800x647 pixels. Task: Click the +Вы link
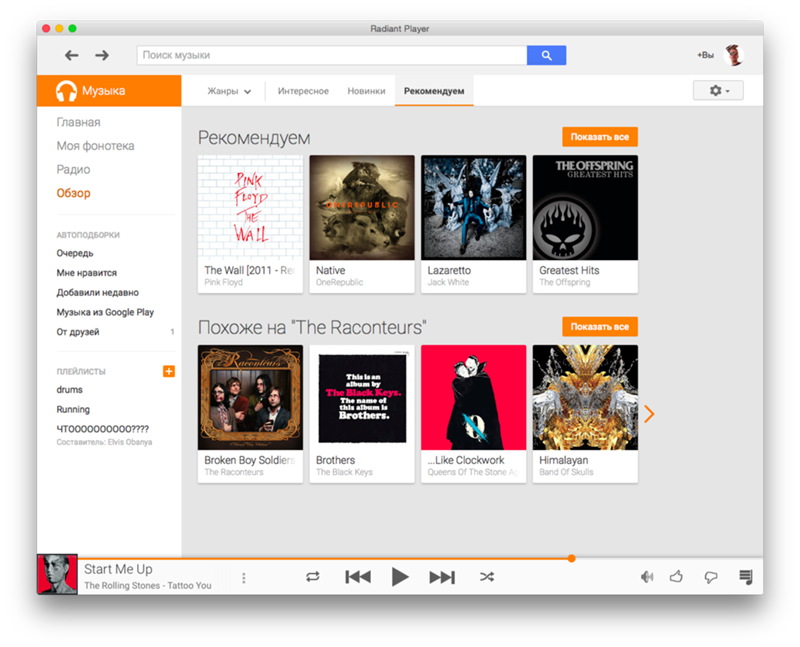coord(706,55)
